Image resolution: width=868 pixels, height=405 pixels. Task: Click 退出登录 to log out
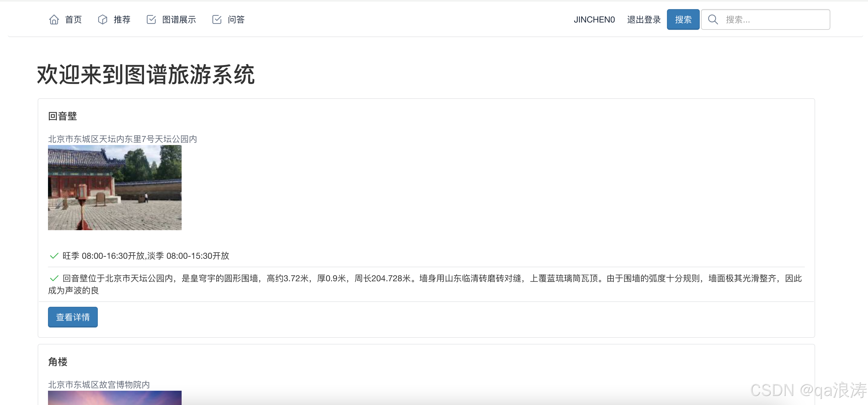pyautogui.click(x=644, y=19)
